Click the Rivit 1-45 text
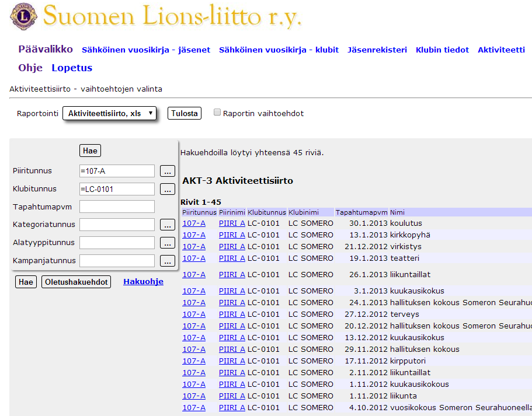Image resolution: width=532 pixels, height=416 pixels. point(200,202)
